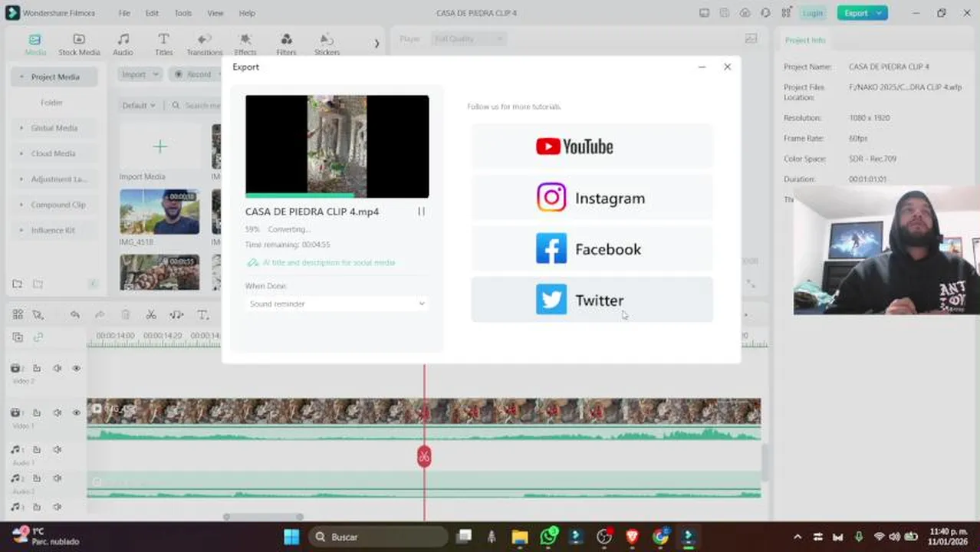Click the Import Media plus tile
Image resolution: width=980 pixels, height=552 pixels.
pyautogui.click(x=159, y=146)
